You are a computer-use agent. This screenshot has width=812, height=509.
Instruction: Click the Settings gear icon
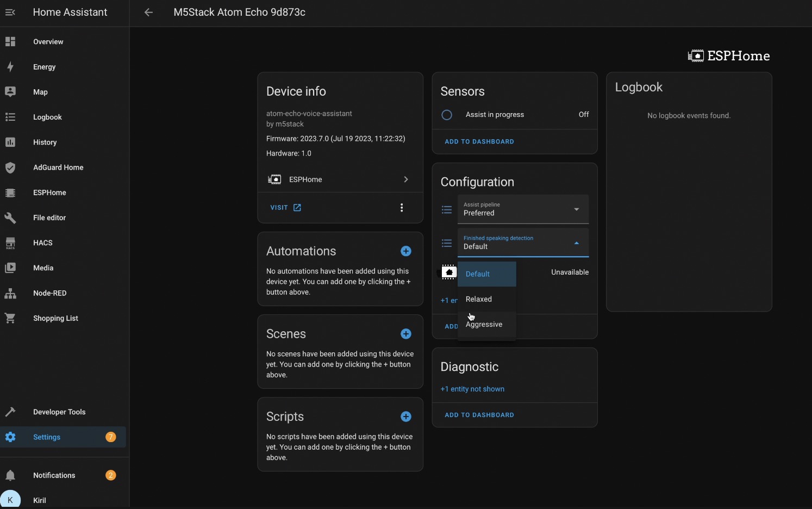[x=10, y=437]
